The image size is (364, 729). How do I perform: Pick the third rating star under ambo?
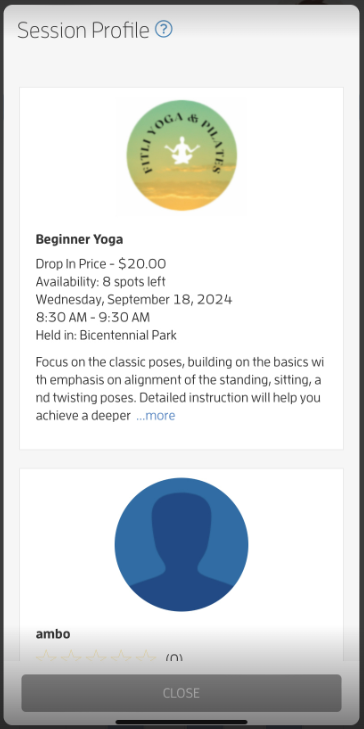[x=96, y=658]
